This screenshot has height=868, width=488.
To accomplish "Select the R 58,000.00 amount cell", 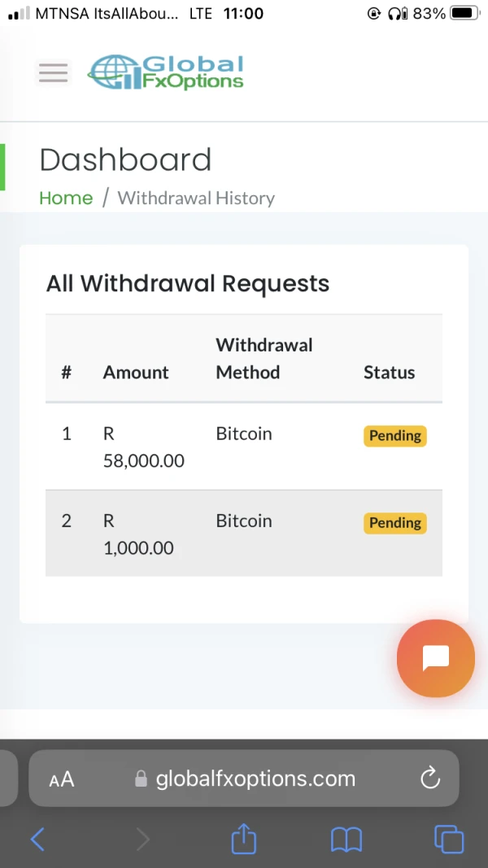I will coord(143,447).
